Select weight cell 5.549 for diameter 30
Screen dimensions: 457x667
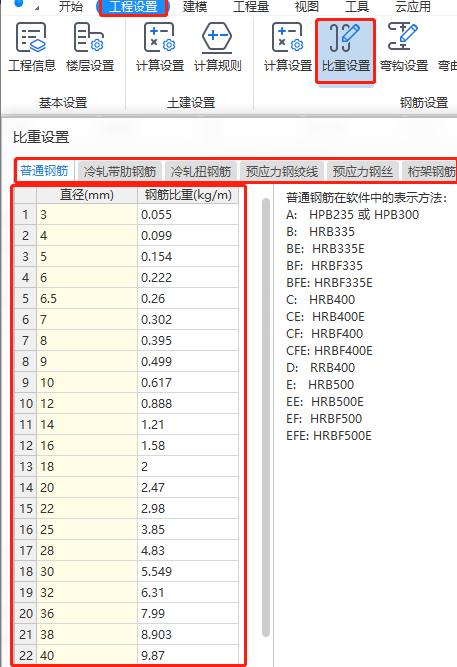pos(188,571)
